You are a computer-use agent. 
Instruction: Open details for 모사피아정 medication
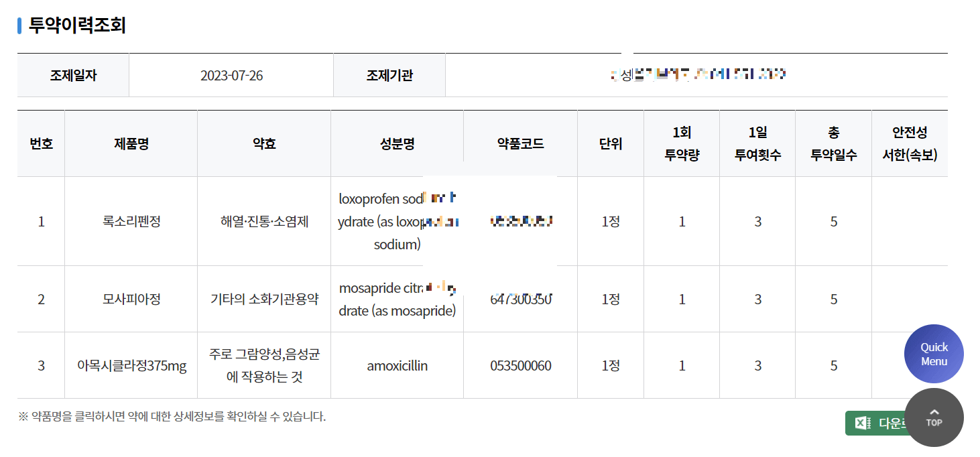(131, 299)
